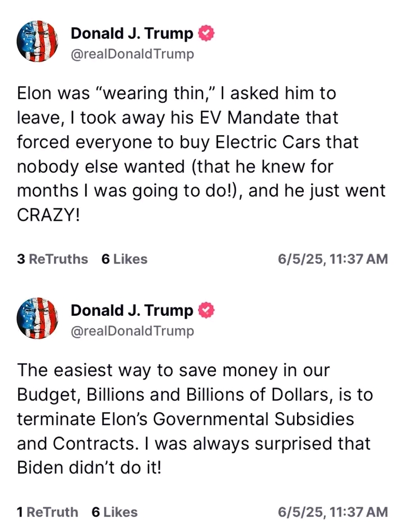
Task: Click the timestamp beneath the Budget post
Action: [333, 512]
